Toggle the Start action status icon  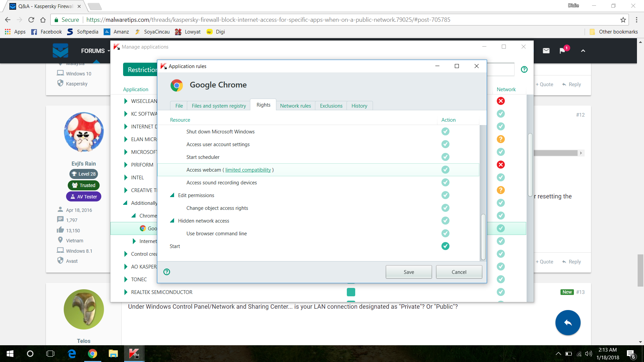(x=445, y=246)
